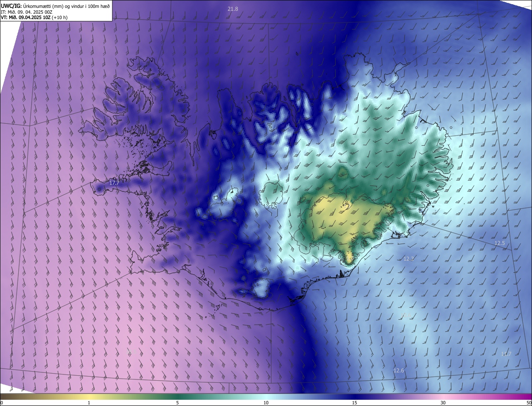The width and height of the screenshot is (532, 406).
Task: Pick the yellow segment of the color scale
Action: click(x=89, y=396)
